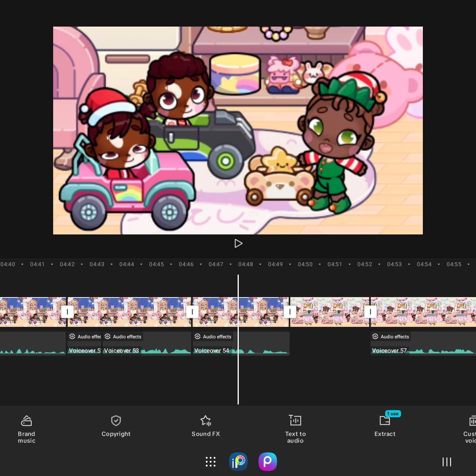Tap the "1 use" badge on Extract
This screenshot has height=476, width=476.
[393, 414]
